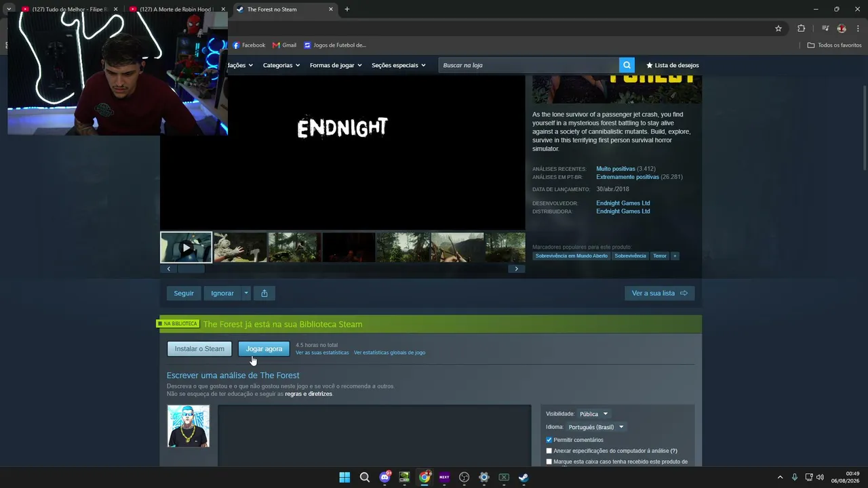Image resolution: width=868 pixels, height=488 pixels.
Task: Open the Windows Start menu
Action: (344, 477)
